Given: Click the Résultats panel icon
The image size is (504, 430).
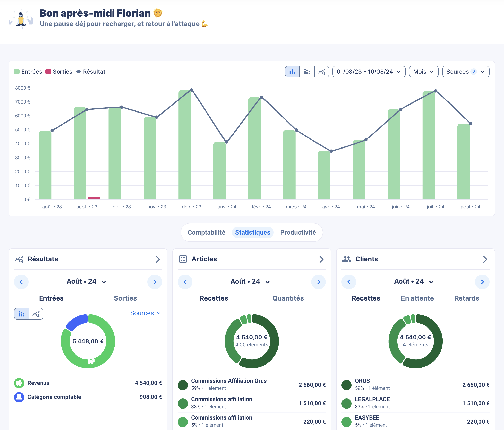Looking at the screenshot, I should click(x=19, y=259).
